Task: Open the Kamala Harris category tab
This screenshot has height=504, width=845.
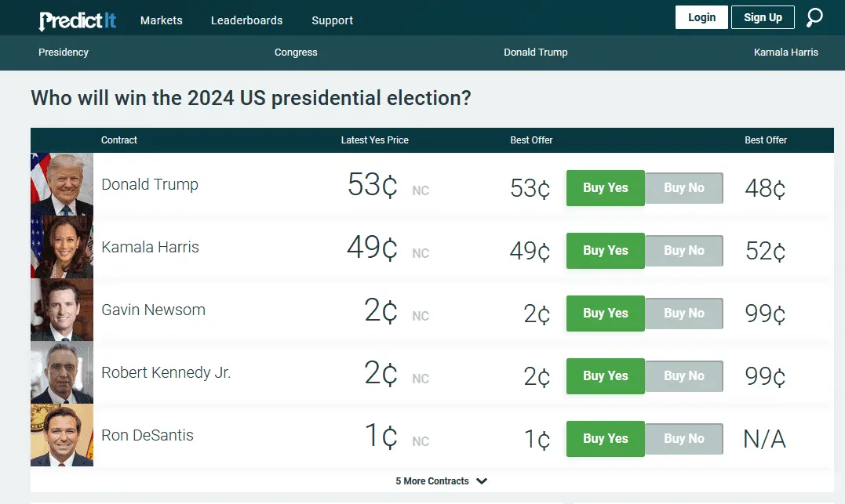Action: tap(785, 53)
